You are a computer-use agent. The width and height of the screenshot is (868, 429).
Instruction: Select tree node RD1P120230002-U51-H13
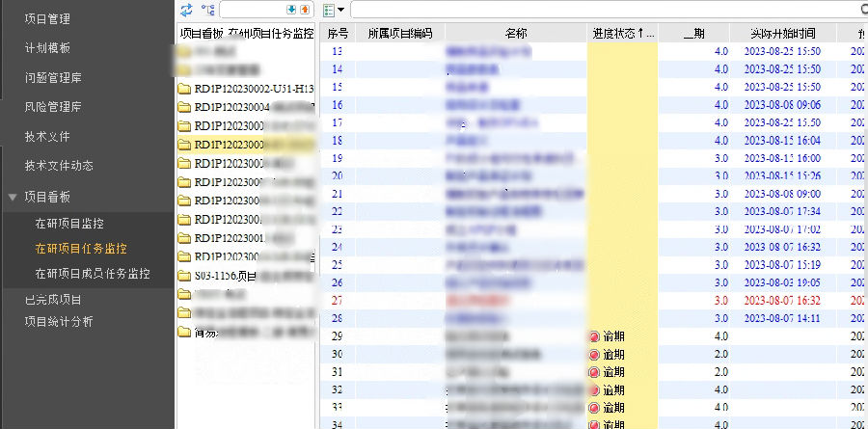pos(254,89)
